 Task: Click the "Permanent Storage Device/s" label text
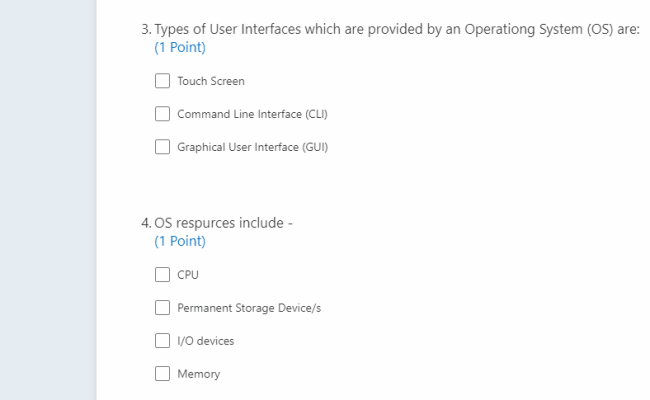click(x=249, y=308)
